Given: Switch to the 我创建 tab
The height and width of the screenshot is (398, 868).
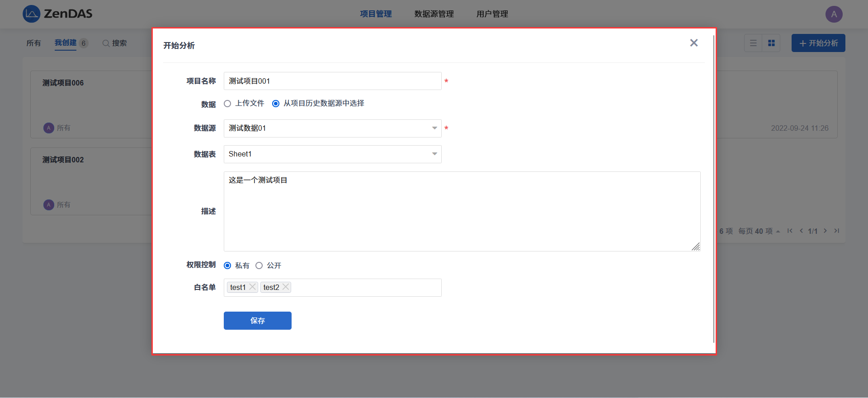Looking at the screenshot, I should coord(66,43).
